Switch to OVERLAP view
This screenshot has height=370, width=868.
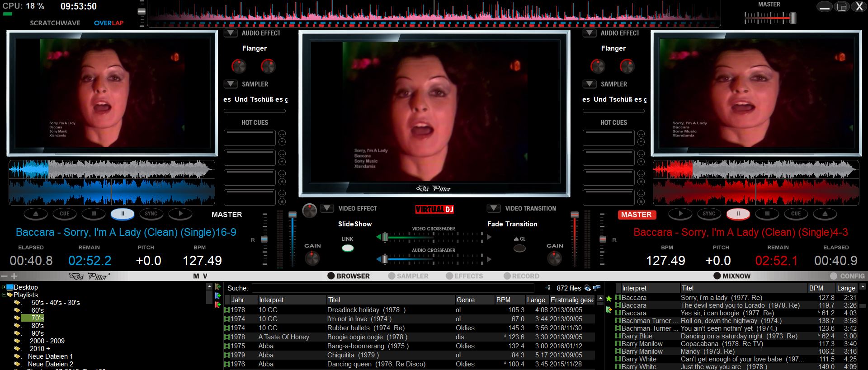[x=108, y=23]
